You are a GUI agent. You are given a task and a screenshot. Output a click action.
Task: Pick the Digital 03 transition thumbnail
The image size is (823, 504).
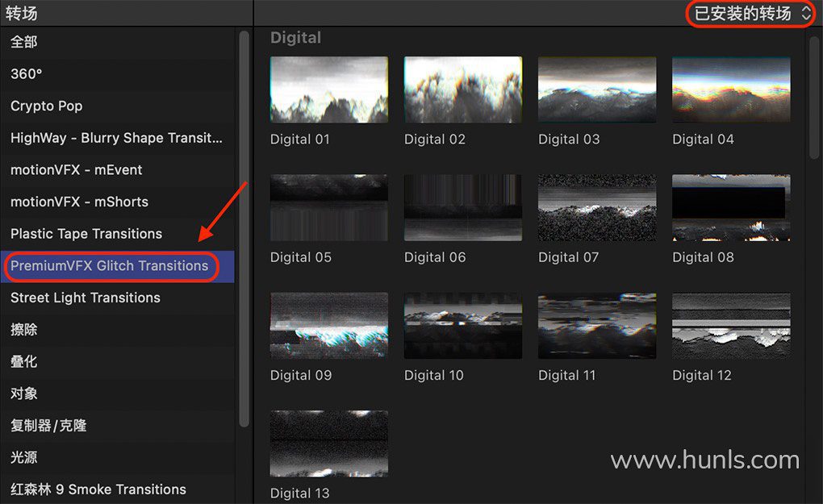click(x=597, y=90)
